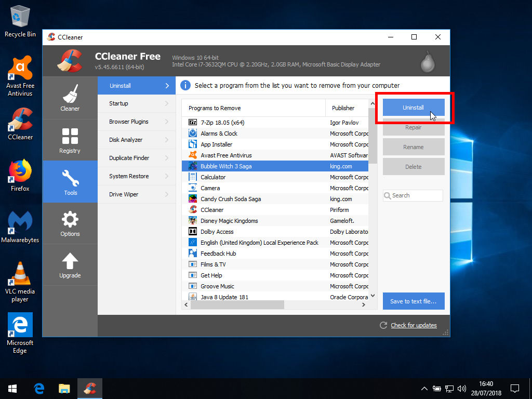Switch to the Startup tools tab

click(137, 103)
